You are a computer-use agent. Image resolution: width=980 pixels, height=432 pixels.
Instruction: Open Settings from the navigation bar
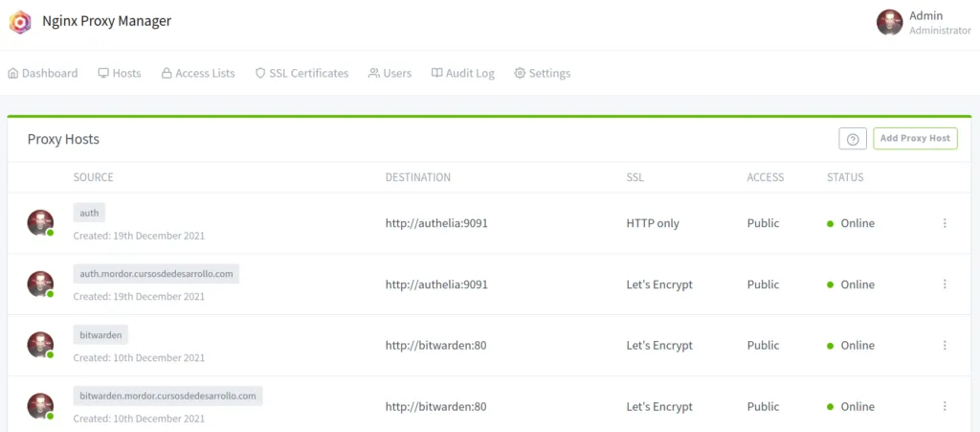coord(542,73)
